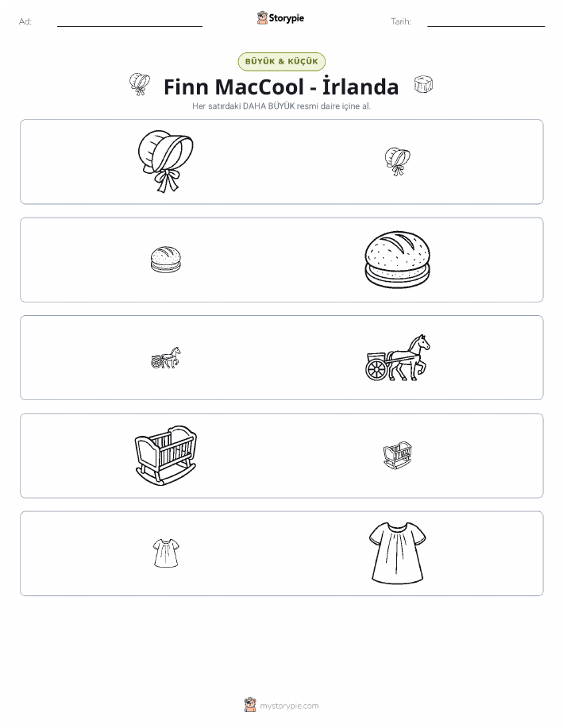Click the small rocking cradle picture
Viewport: 563px width, 728px height.
[x=397, y=455]
